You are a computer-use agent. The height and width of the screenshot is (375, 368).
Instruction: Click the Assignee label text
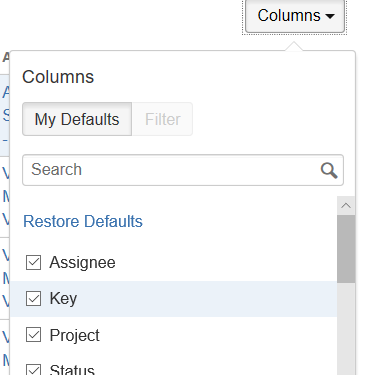[82, 263]
